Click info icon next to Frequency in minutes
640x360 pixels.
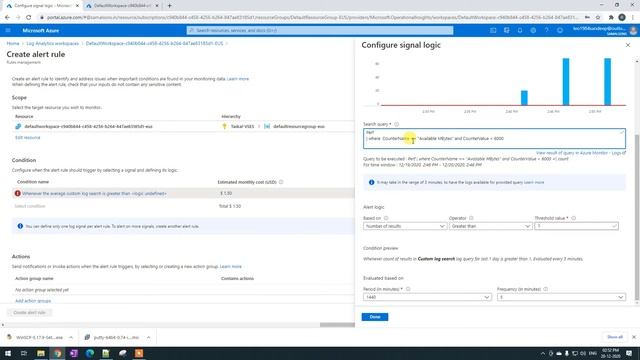click(545, 289)
